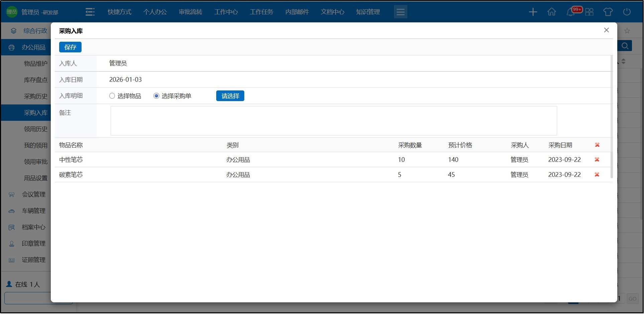Click the power logout icon
Viewport: 644px width, 314px height.
pyautogui.click(x=627, y=12)
